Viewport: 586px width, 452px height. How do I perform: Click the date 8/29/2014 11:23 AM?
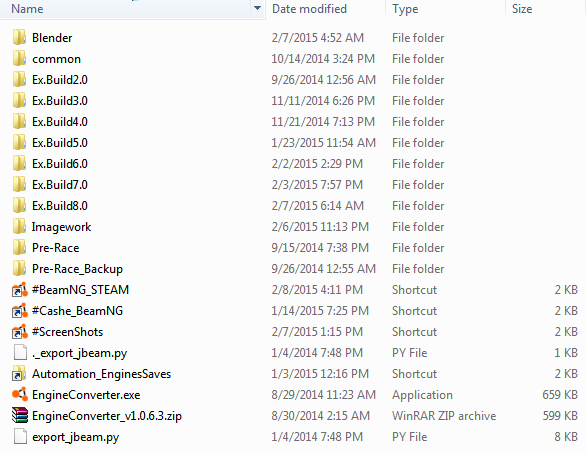point(323,395)
